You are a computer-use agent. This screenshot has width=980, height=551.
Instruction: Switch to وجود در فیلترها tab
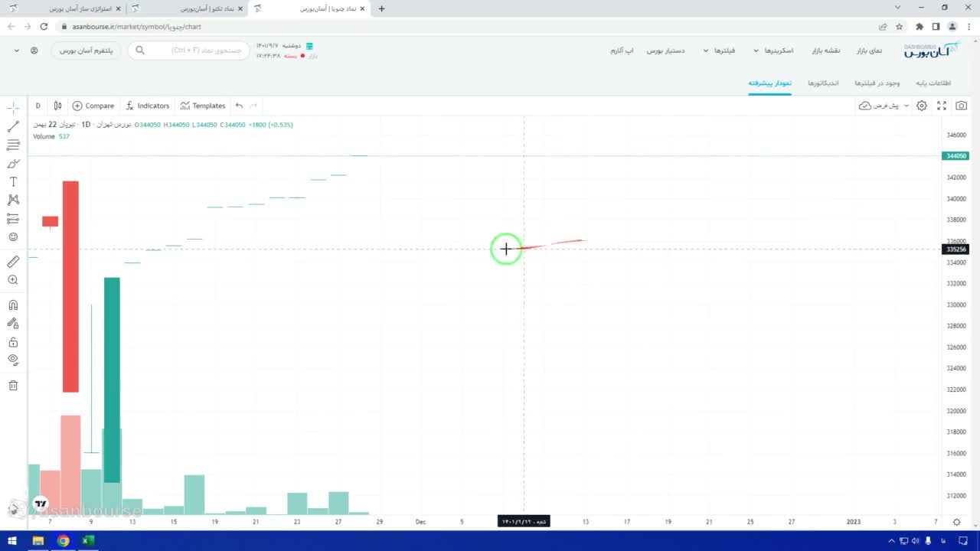877,83
